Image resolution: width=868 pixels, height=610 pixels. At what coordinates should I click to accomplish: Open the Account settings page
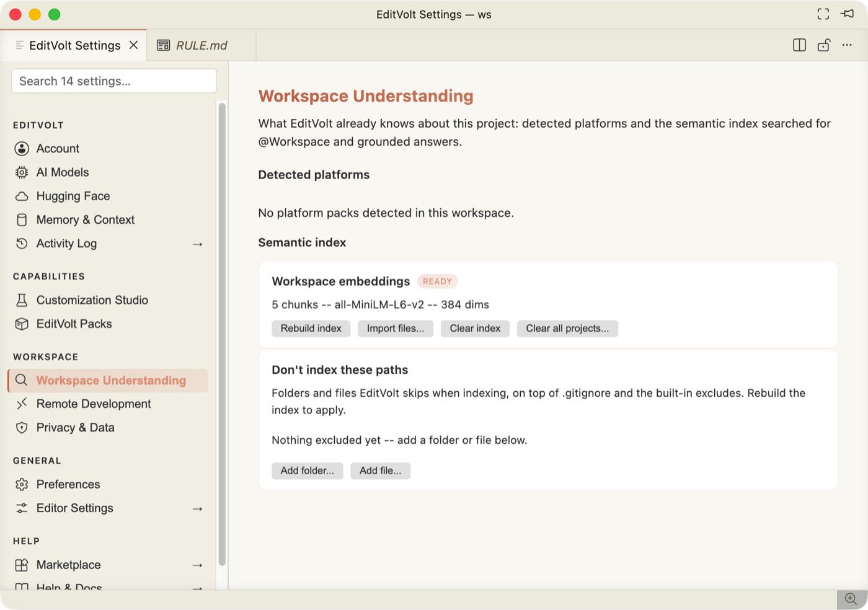[108, 149]
